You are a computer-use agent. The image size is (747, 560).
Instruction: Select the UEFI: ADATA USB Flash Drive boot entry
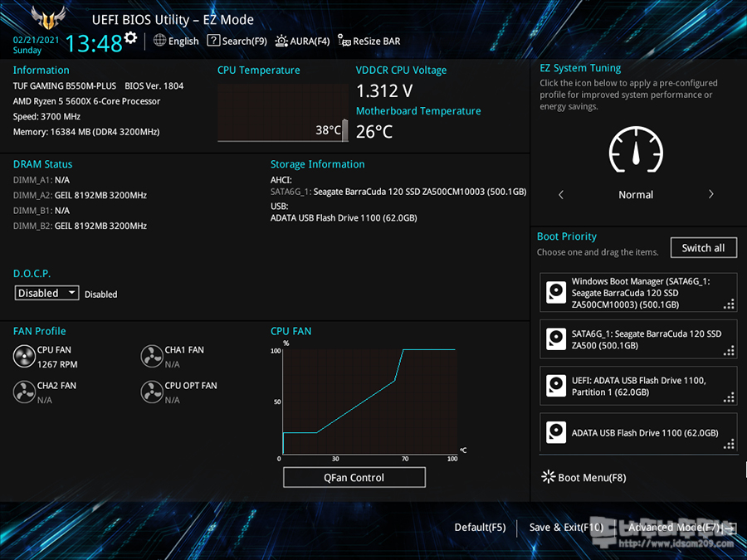pyautogui.click(x=638, y=386)
